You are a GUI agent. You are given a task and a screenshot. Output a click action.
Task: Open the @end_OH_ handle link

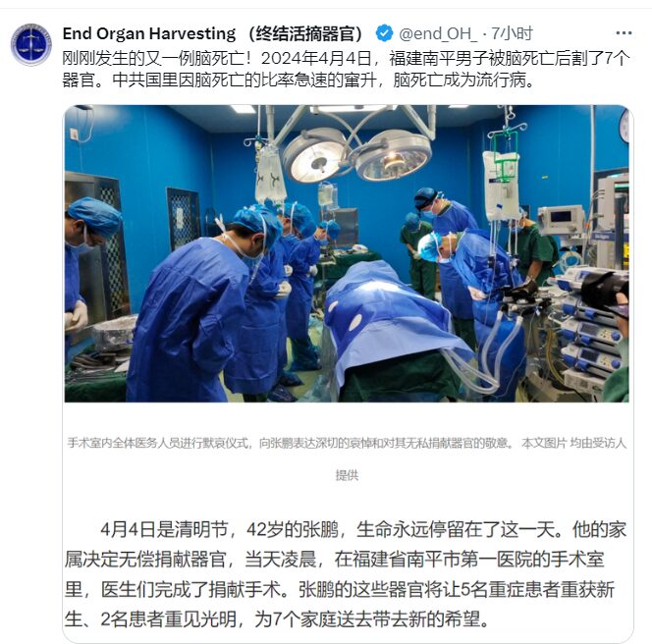(438, 33)
